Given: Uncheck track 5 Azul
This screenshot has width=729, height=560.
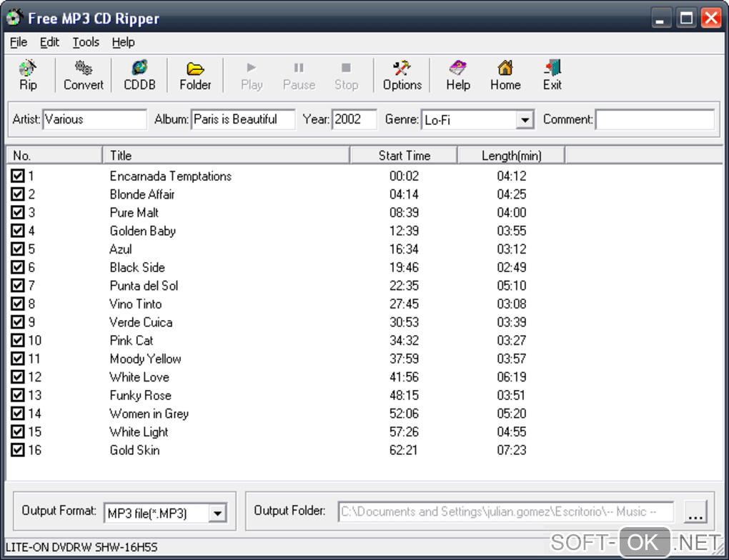Looking at the screenshot, I should pyautogui.click(x=18, y=249).
